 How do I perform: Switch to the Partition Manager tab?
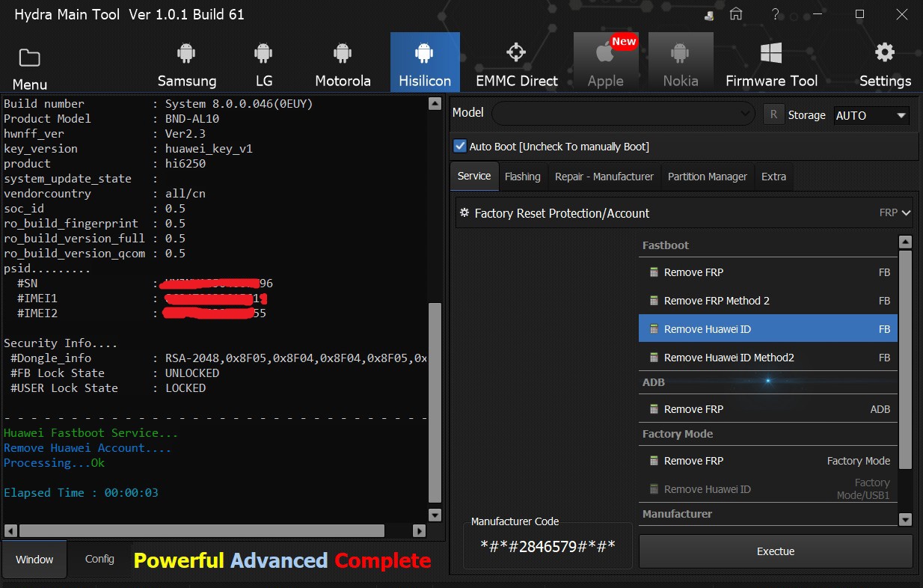pyautogui.click(x=707, y=177)
